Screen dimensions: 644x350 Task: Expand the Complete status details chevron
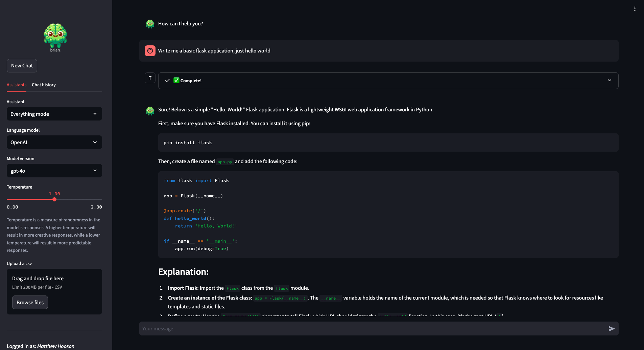pos(610,81)
